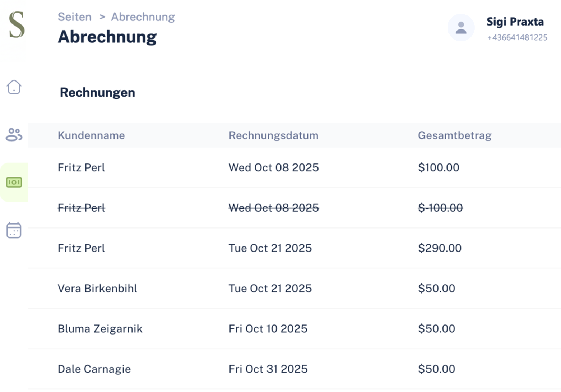Viewport: 561px width, 392px height.
Task: Select the green billing money icon
Action: tap(14, 182)
